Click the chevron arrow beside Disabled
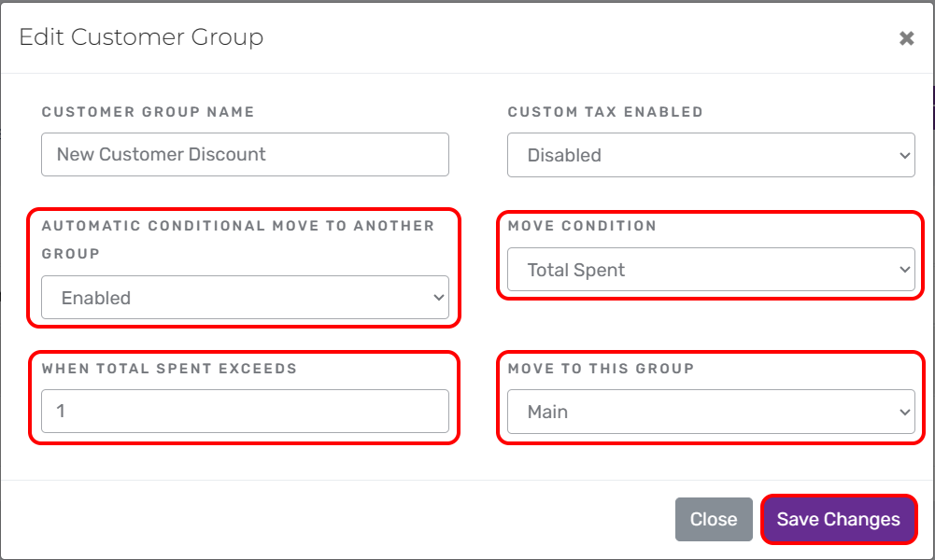 (904, 156)
